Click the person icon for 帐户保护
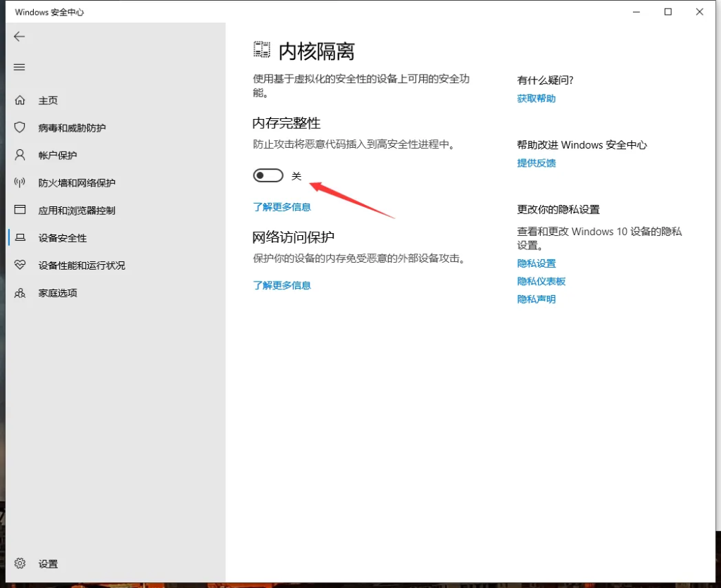 tap(20, 155)
